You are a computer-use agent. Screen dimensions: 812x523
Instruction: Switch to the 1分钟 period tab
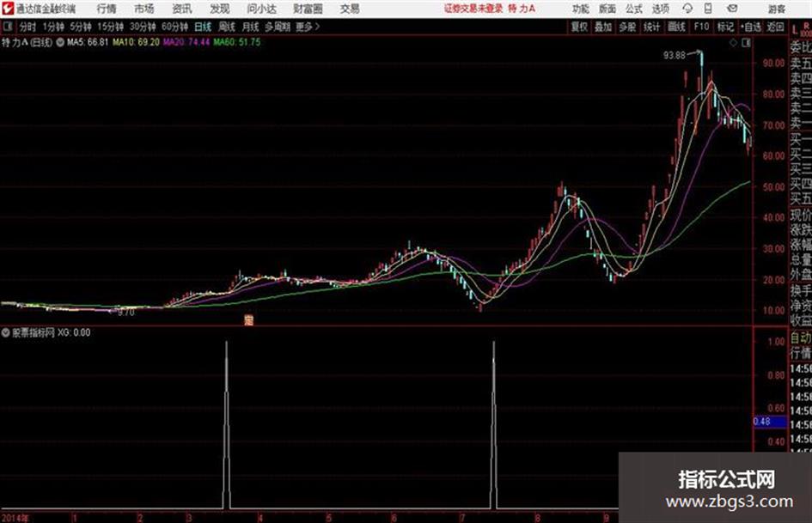[x=53, y=27]
